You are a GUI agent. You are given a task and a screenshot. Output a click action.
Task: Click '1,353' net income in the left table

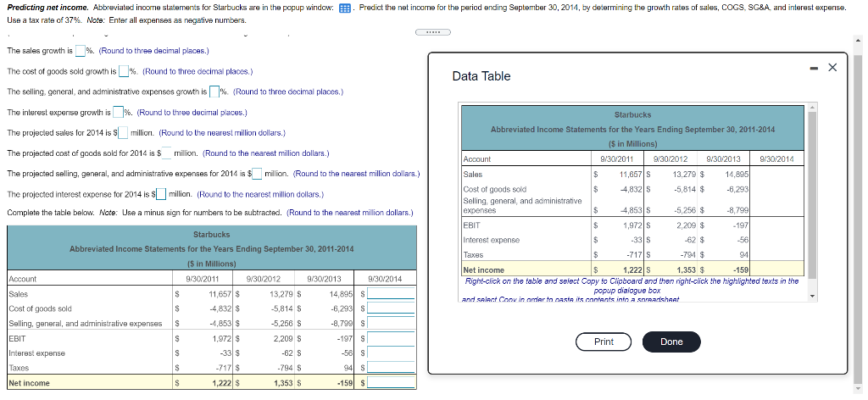[283, 383]
